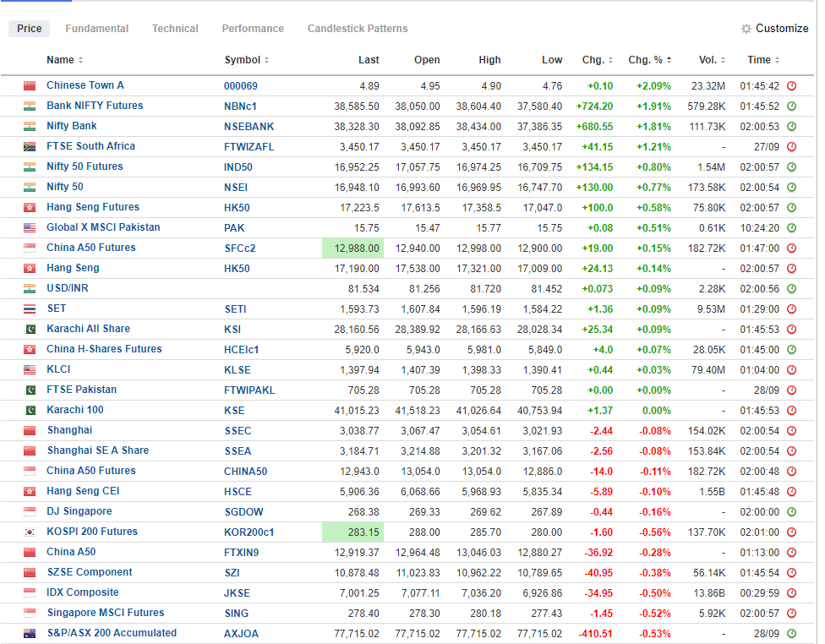Viewport: 825px width, 644px height.
Task: Click symbol SGDOW cell
Action: click(x=243, y=512)
